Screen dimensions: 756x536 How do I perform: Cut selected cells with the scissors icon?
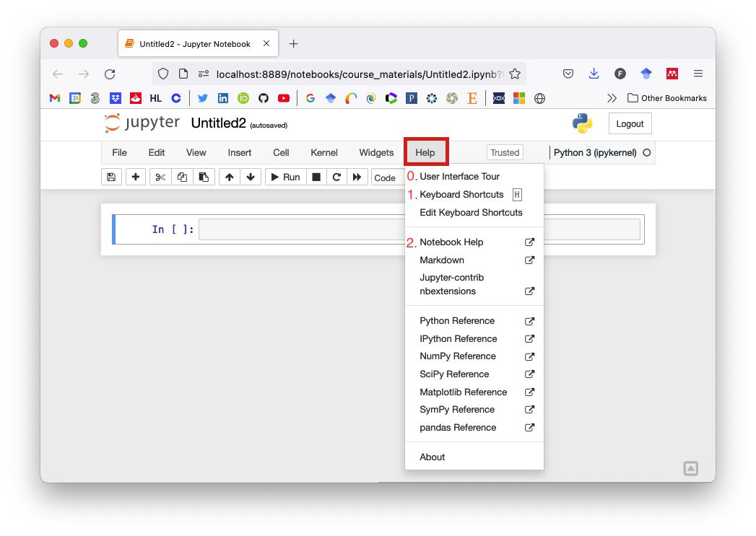pyautogui.click(x=160, y=177)
